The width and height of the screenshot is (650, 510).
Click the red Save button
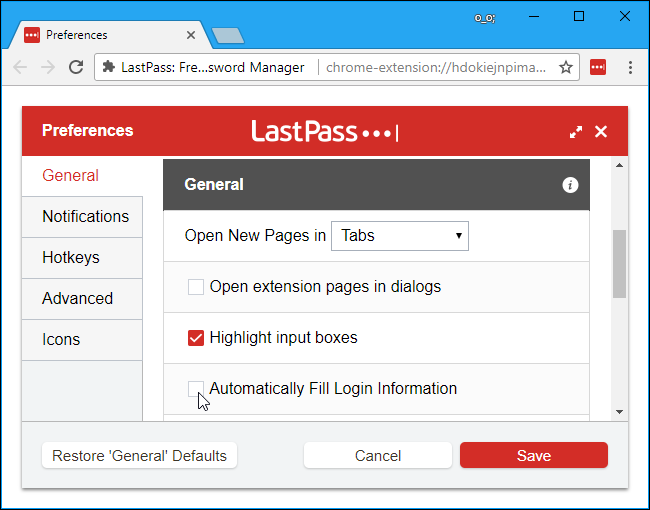click(x=534, y=455)
